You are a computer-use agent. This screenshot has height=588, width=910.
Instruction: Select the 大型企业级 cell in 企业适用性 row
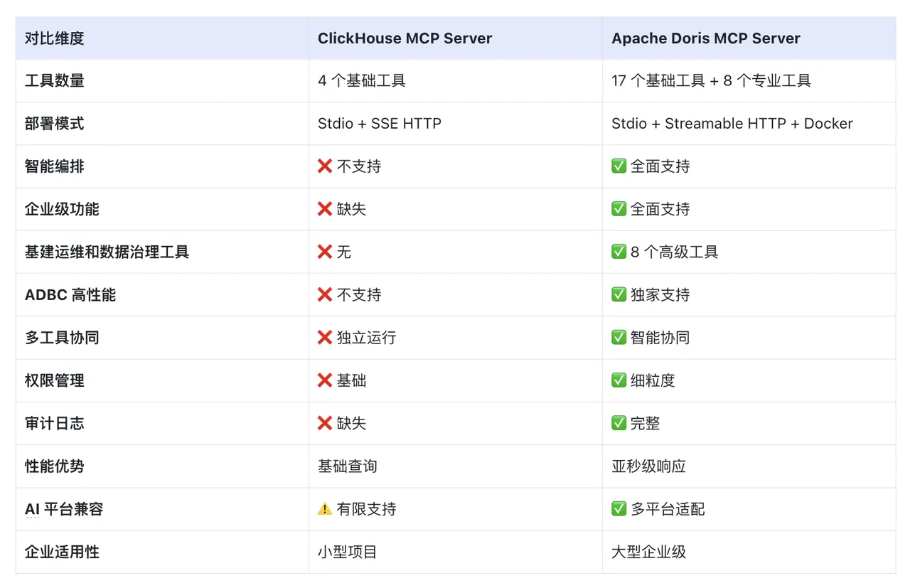click(647, 552)
